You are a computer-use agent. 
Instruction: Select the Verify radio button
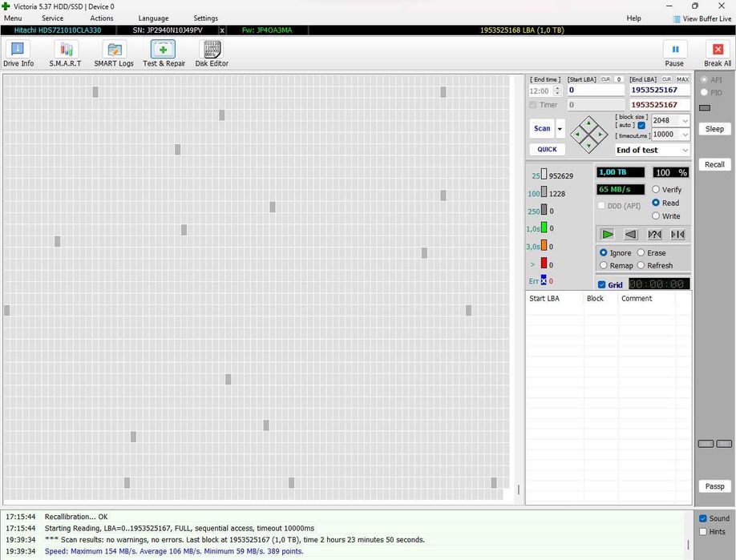(656, 190)
